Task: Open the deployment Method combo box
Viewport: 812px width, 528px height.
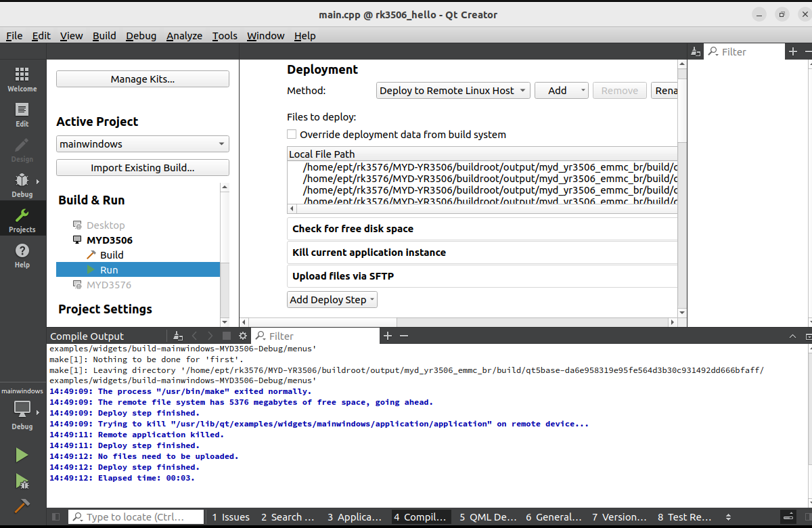Action: [453, 91]
